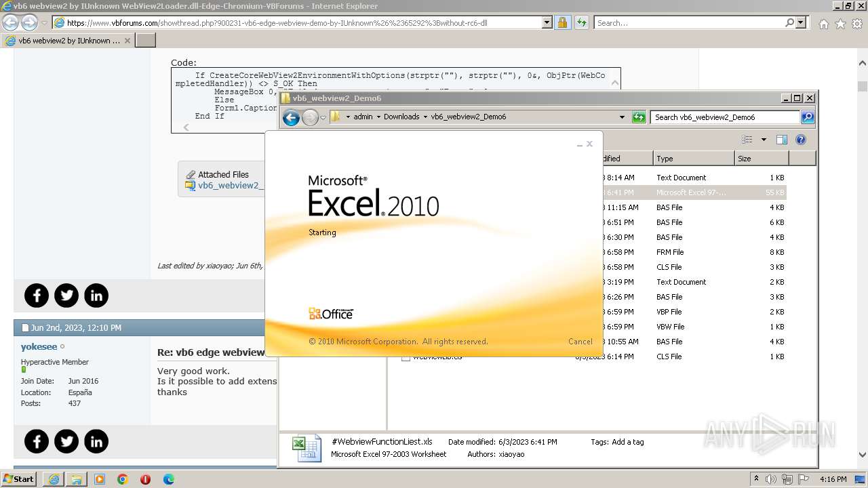Sort files by Type column header
The height and width of the screenshot is (488, 868).
[x=694, y=159]
